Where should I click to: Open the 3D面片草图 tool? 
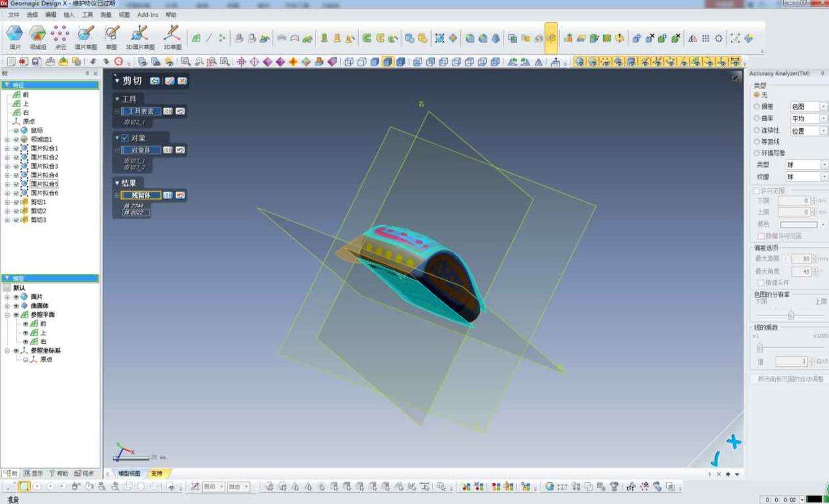point(140,36)
